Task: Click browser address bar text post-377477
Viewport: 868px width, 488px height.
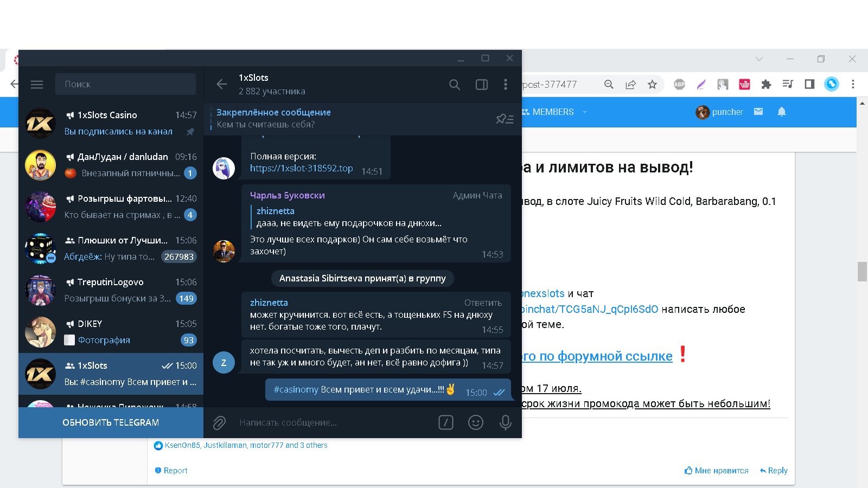Action: pyautogui.click(x=550, y=85)
